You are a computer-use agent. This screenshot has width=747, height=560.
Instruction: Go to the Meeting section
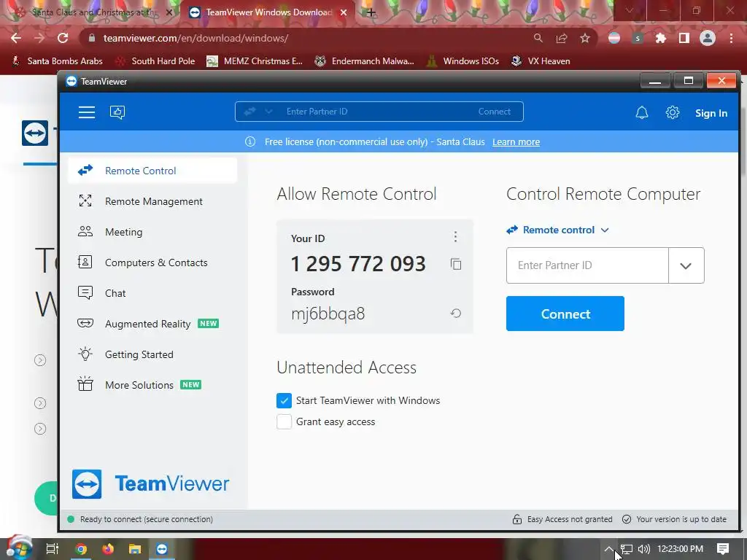[152, 232]
